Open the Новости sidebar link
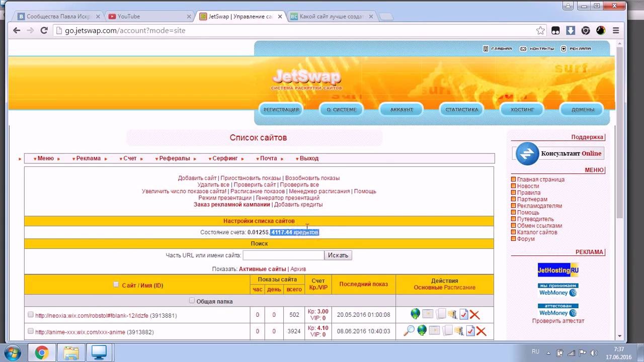The width and height of the screenshot is (644, 362). (528, 186)
